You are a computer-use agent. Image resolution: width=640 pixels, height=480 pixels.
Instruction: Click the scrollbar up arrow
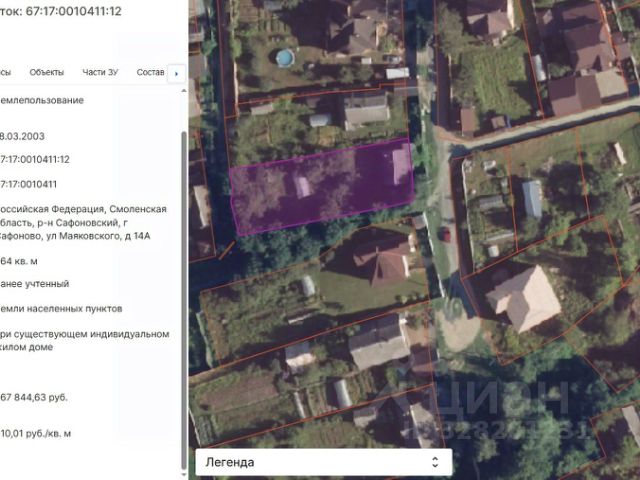pos(184,91)
